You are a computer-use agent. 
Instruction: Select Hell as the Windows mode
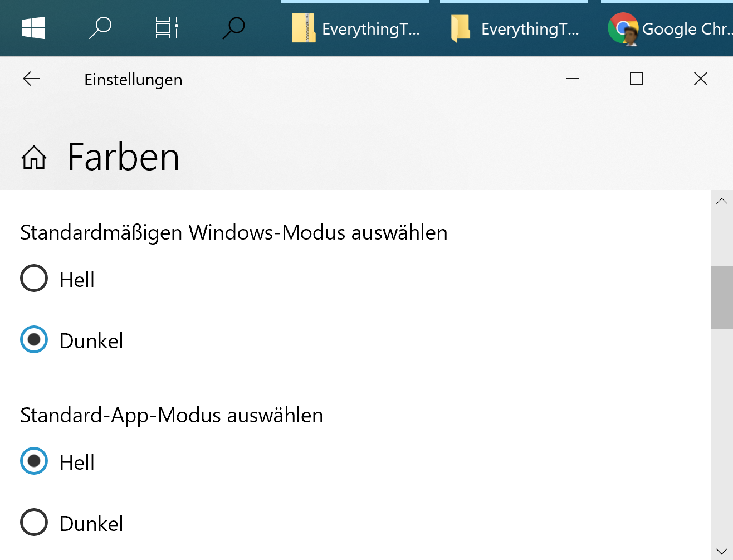(33, 279)
